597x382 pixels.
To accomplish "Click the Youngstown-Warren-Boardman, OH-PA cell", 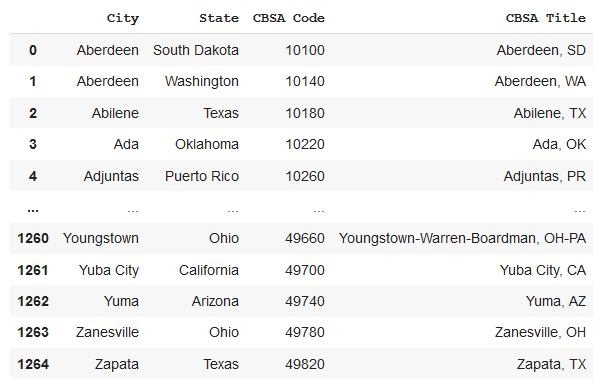I will point(462,238).
